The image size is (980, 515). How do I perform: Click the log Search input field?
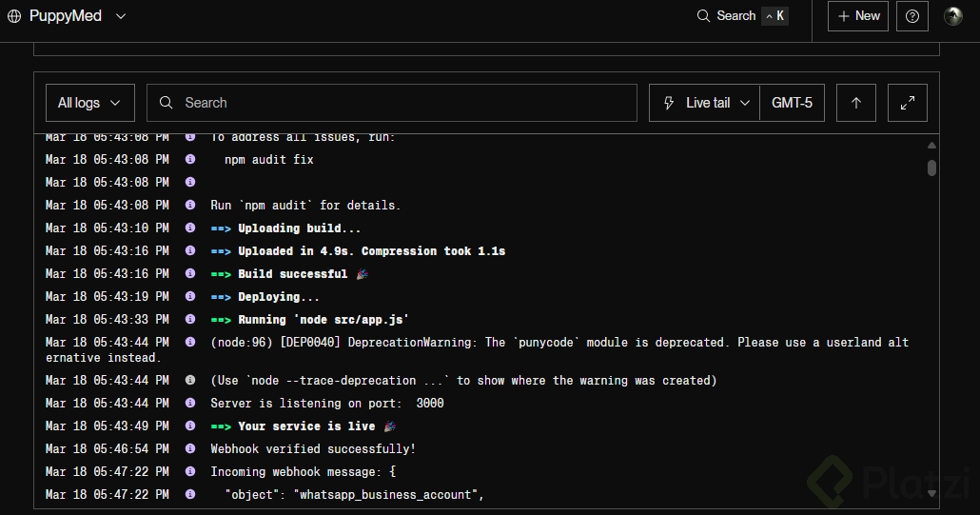(400, 103)
